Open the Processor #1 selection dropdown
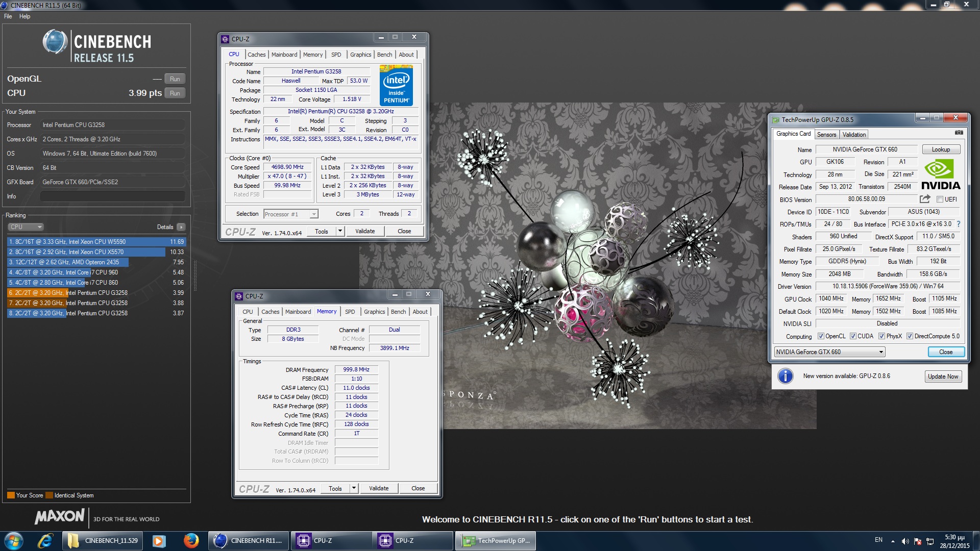 291,214
